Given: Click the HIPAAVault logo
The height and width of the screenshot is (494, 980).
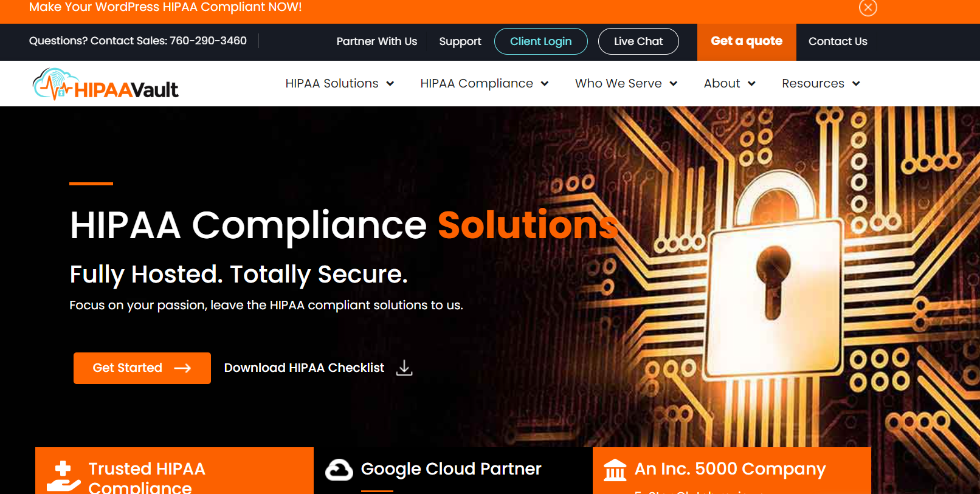Looking at the screenshot, I should click(105, 84).
